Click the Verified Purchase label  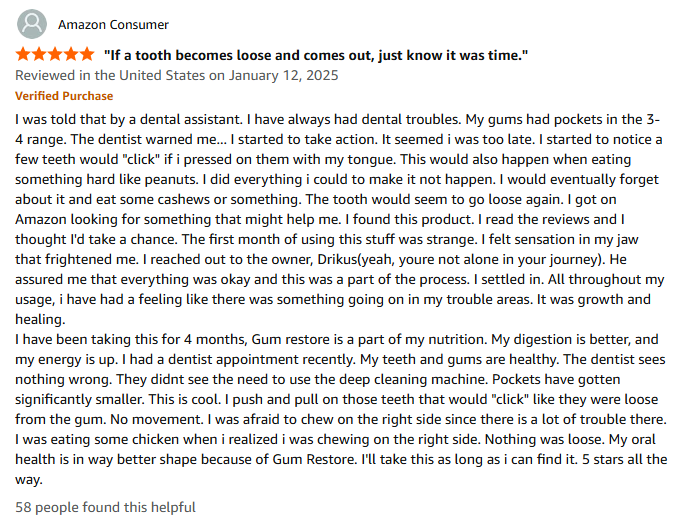[64, 96]
